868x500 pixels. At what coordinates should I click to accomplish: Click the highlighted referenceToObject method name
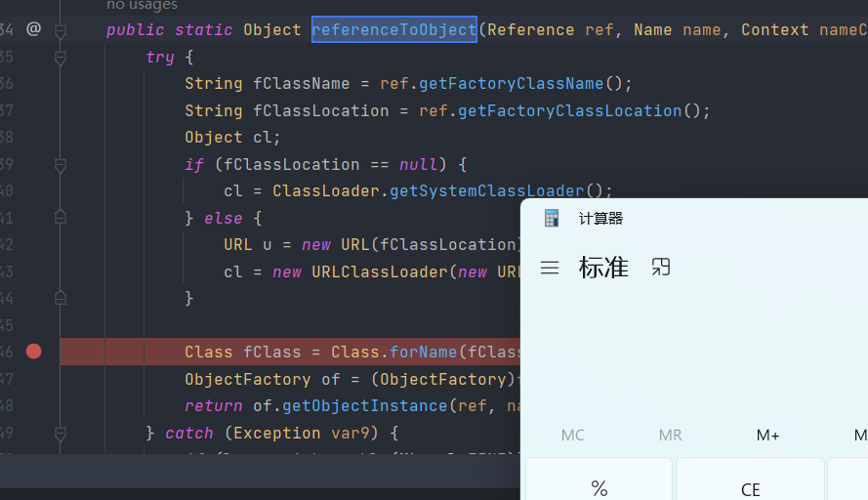pyautogui.click(x=394, y=29)
